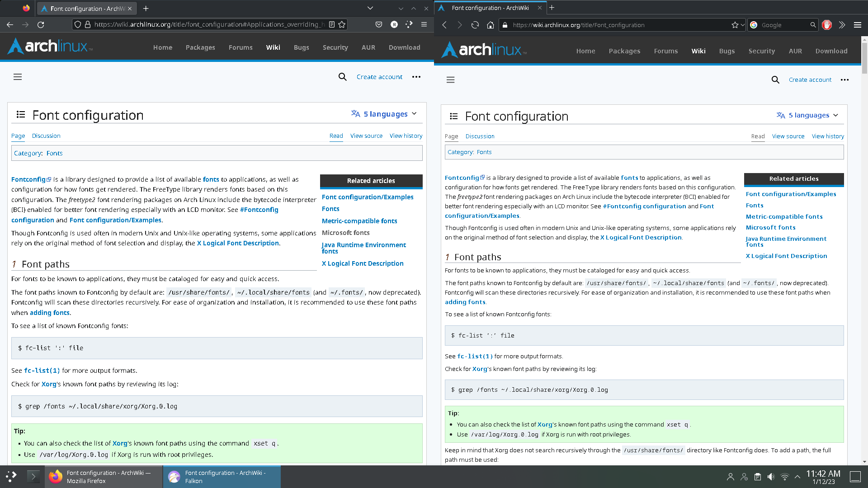The height and width of the screenshot is (488, 868).
Task: Open Firefox tracking protection shield
Action: click(x=78, y=24)
